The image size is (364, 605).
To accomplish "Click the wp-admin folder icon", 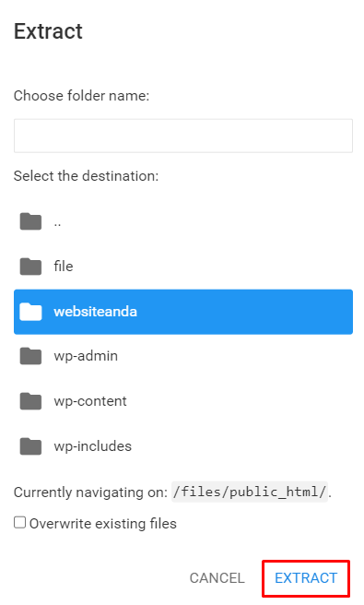I will 30,356.
